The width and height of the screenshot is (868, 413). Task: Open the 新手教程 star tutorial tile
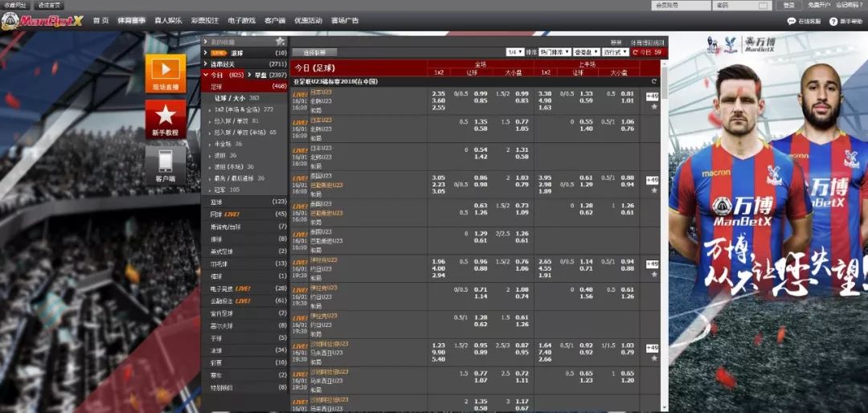[x=166, y=119]
